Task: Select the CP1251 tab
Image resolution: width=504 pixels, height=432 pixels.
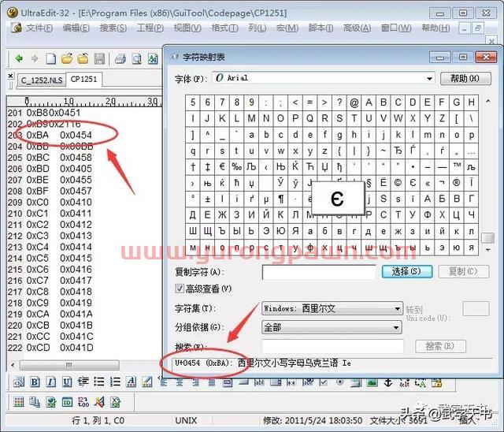Action: click(x=84, y=79)
